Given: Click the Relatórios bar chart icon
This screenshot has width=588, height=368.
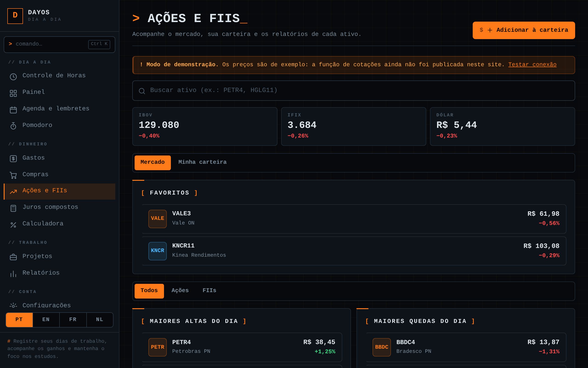Looking at the screenshot, I should [x=13, y=274].
